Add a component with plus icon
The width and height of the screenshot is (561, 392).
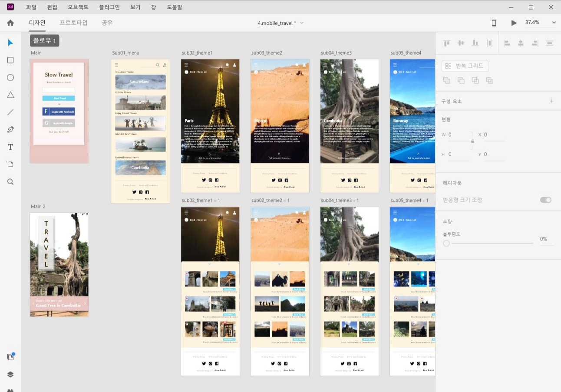click(x=552, y=101)
